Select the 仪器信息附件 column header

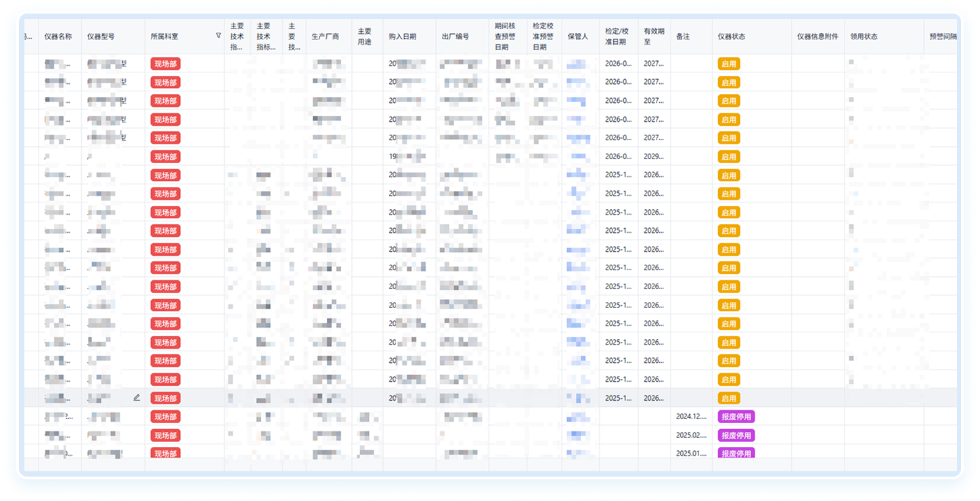(x=818, y=37)
